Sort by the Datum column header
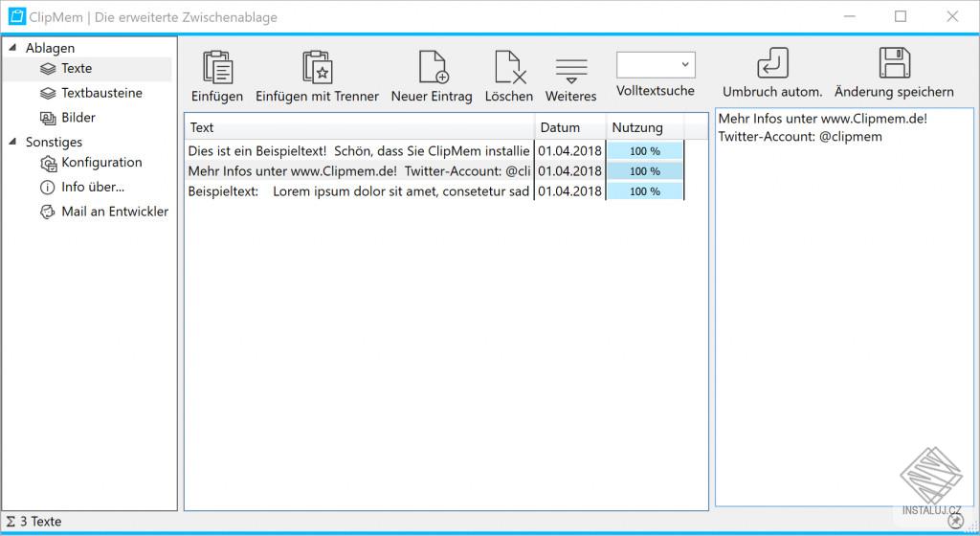 [x=570, y=127]
